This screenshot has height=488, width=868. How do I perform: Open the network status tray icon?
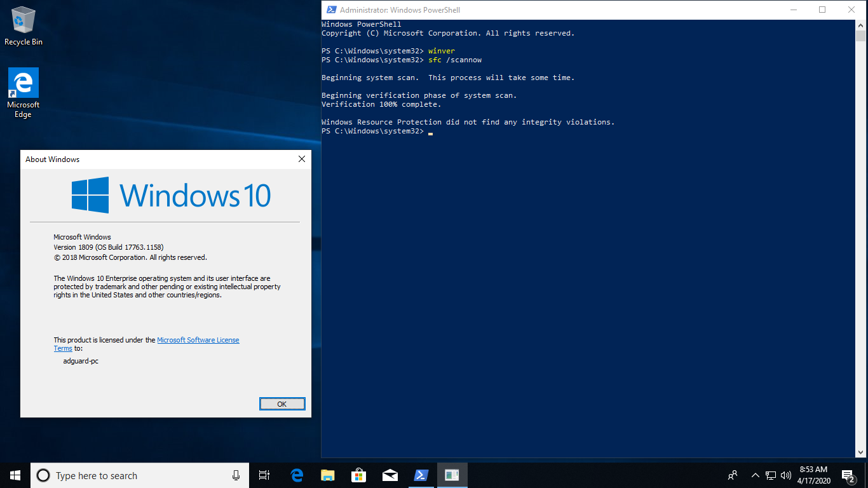point(771,475)
